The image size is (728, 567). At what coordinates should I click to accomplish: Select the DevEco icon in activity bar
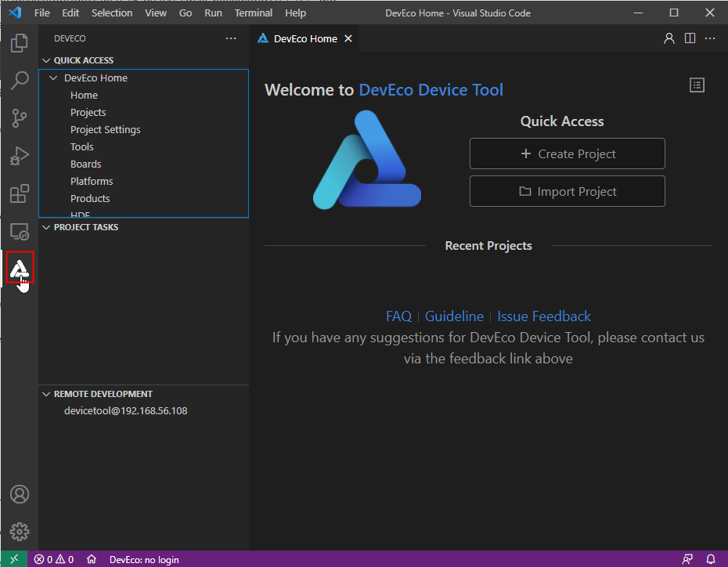click(20, 269)
